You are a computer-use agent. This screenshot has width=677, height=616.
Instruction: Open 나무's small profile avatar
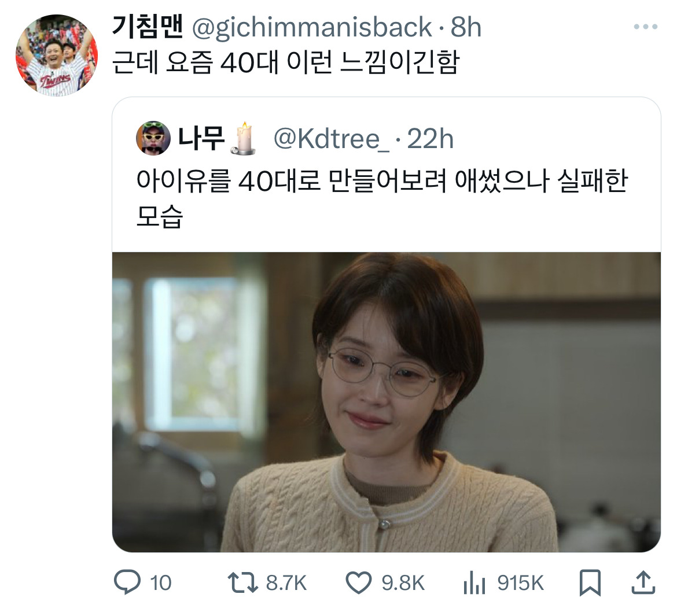tap(153, 138)
